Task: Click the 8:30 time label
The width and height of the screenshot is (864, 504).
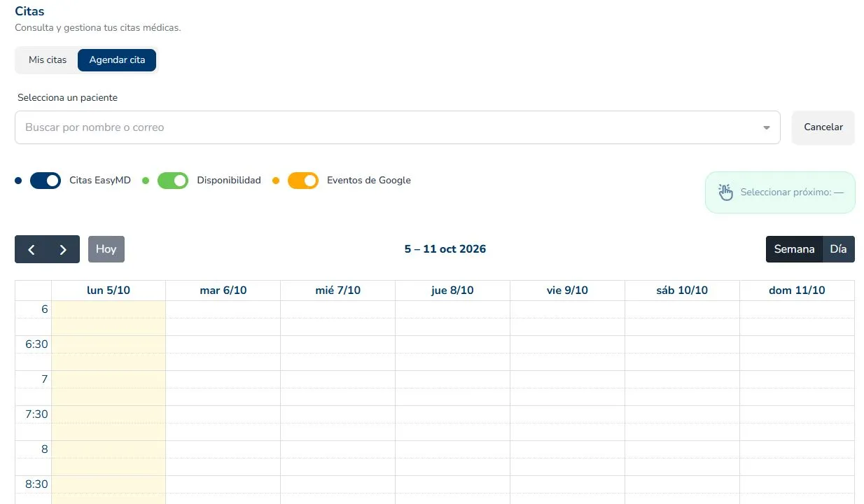Action: tap(36, 484)
